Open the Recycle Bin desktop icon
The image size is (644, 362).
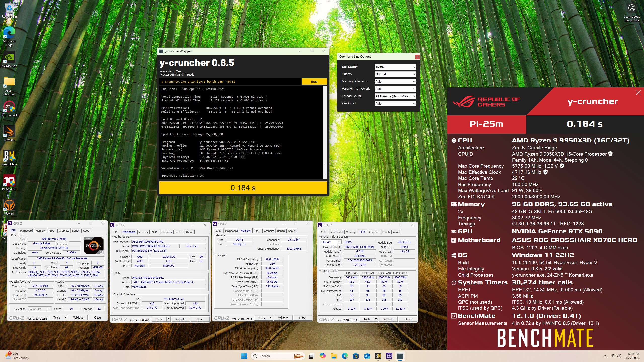[9, 10]
